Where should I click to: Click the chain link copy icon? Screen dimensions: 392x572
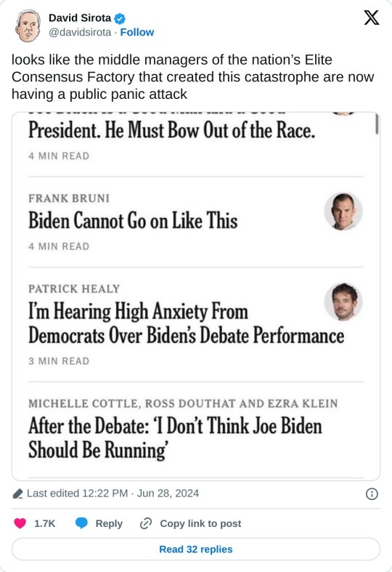click(146, 523)
